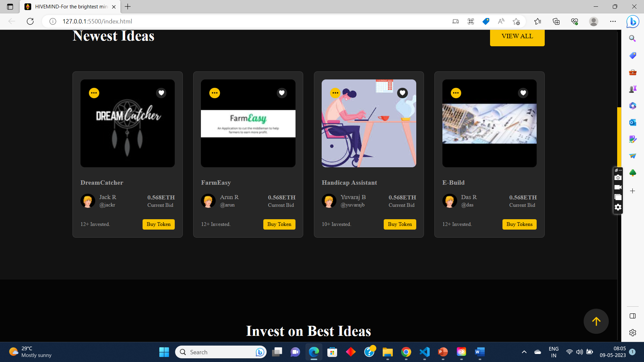Click the scroll-to-top arrow button

tap(596, 321)
